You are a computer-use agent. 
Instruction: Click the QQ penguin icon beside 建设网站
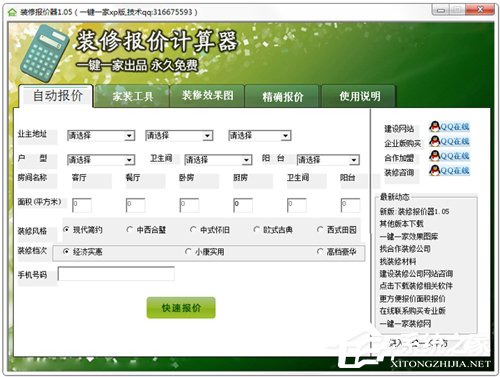[434, 126]
